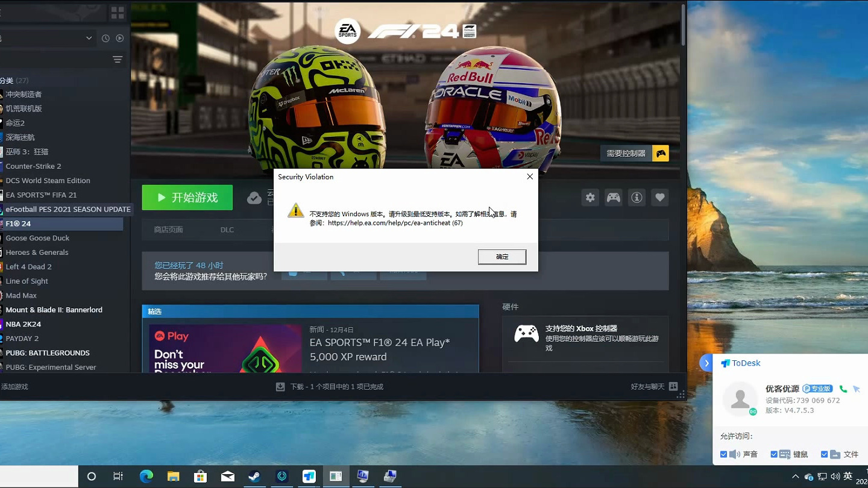Click EA Play news thumbnail image
Screen dimensions: 868x488
point(225,349)
